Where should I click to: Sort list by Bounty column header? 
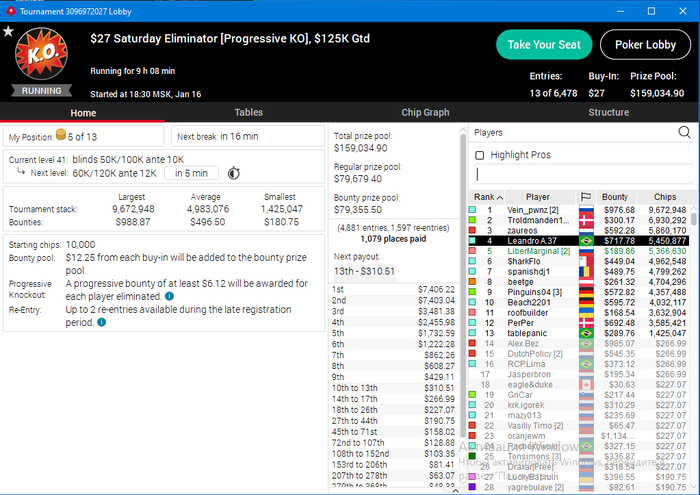pos(615,197)
